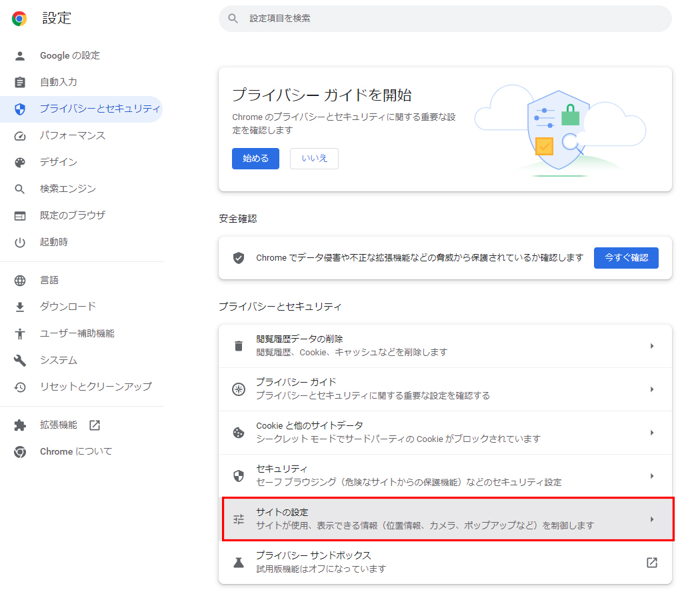
Task: Click the 今すぐ確認 button
Action: (626, 257)
